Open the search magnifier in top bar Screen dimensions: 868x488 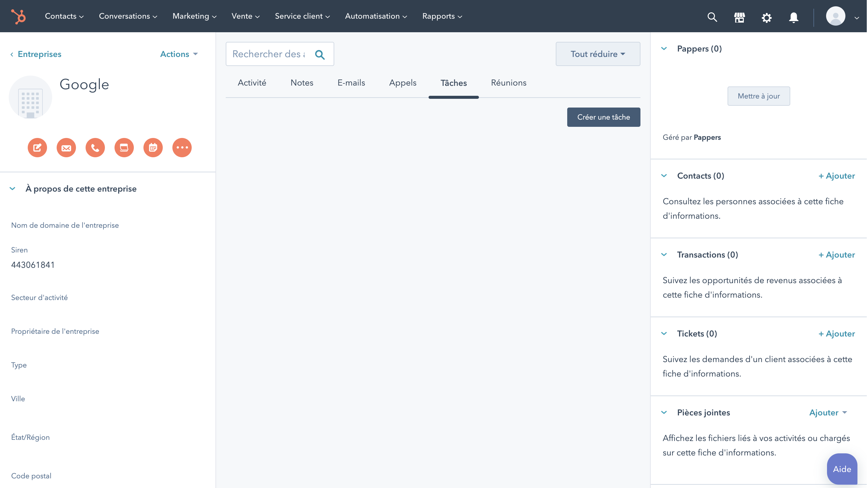click(x=712, y=17)
